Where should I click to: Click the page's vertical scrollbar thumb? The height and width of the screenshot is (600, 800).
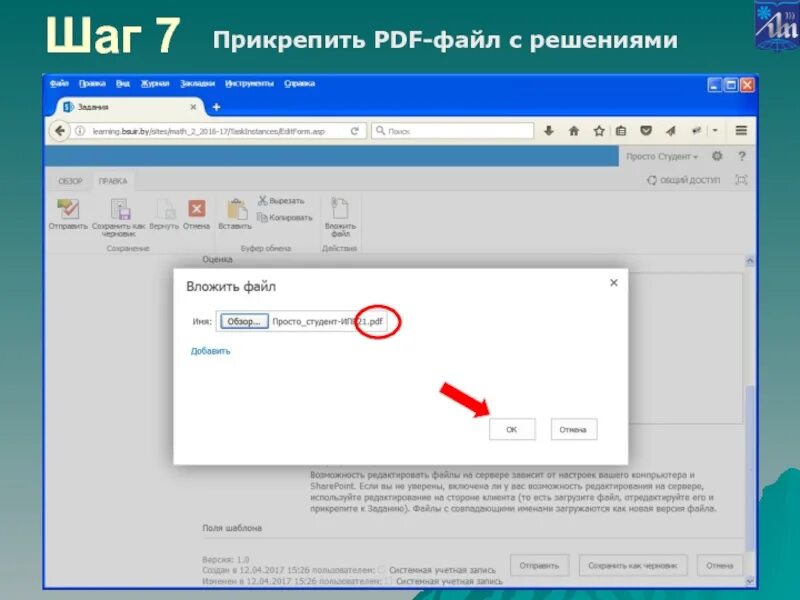pos(749,467)
